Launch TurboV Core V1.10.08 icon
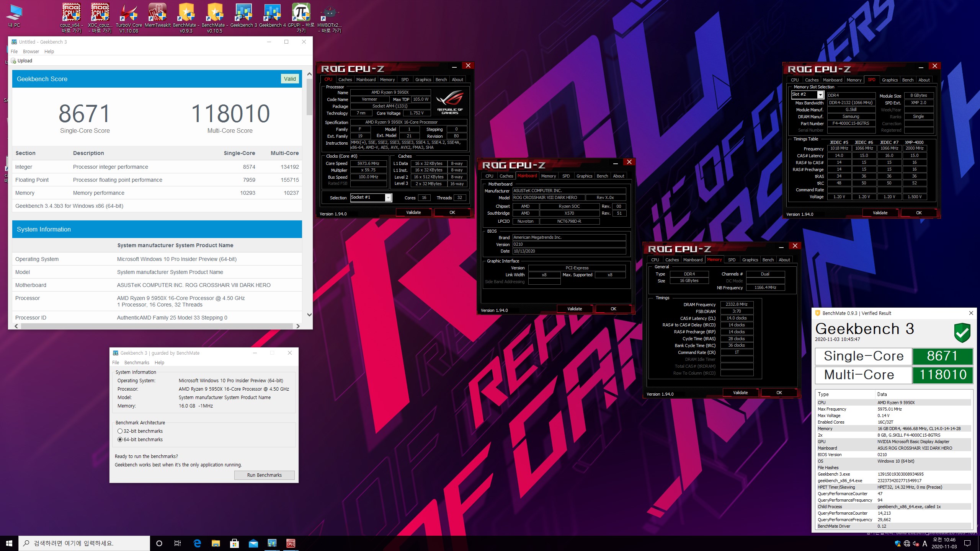980x551 pixels. [129, 18]
